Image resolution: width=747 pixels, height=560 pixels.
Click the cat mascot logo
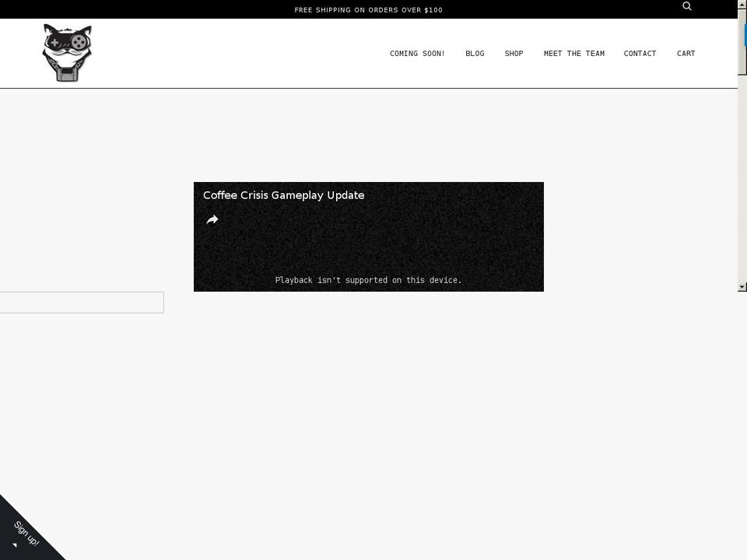coord(67,52)
